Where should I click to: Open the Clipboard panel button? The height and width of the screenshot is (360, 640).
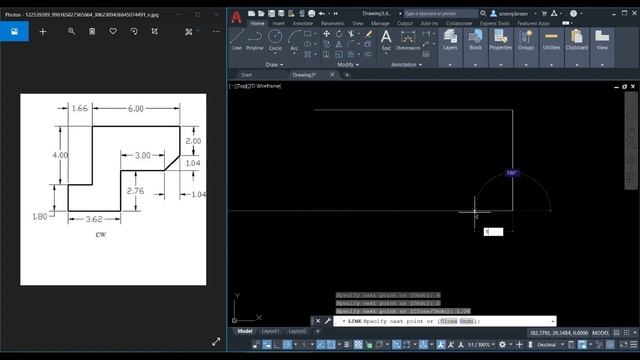[577, 40]
